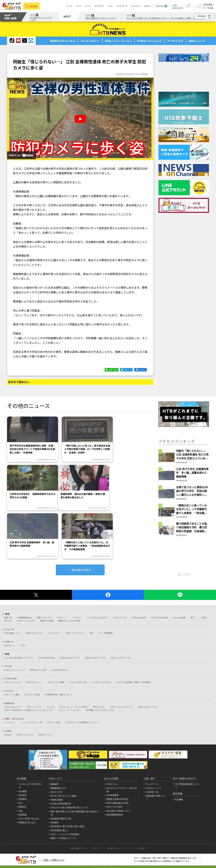Open オンデマンド in the top header nav
216x868 pixels.
pos(99,6)
